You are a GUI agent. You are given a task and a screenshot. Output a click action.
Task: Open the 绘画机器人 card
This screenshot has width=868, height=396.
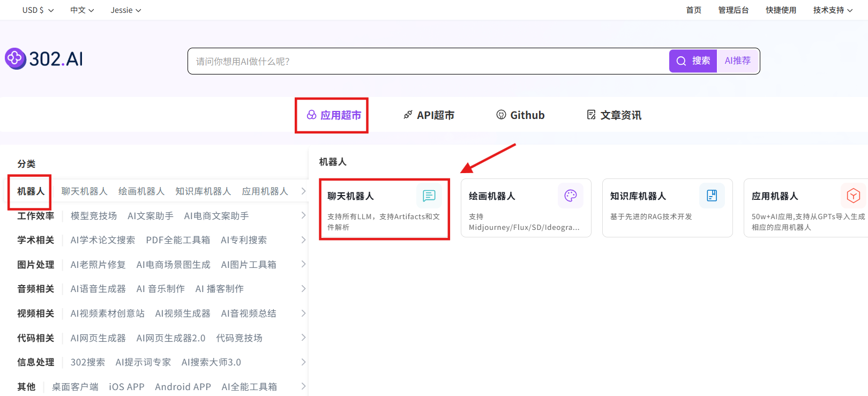coord(526,208)
